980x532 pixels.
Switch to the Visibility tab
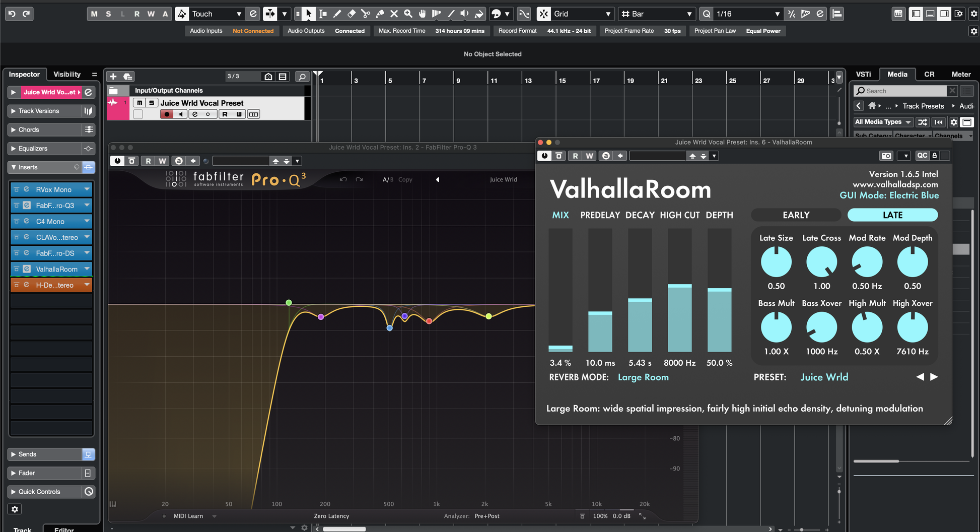click(x=67, y=75)
